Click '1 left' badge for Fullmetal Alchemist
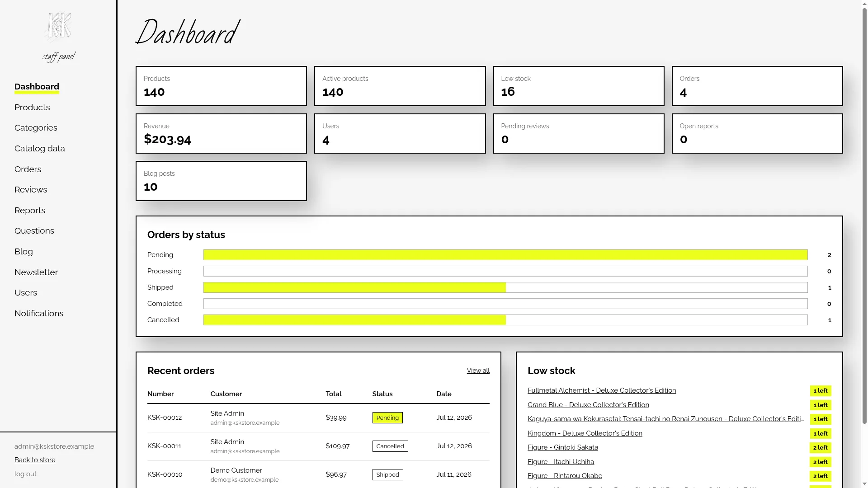 (820, 391)
